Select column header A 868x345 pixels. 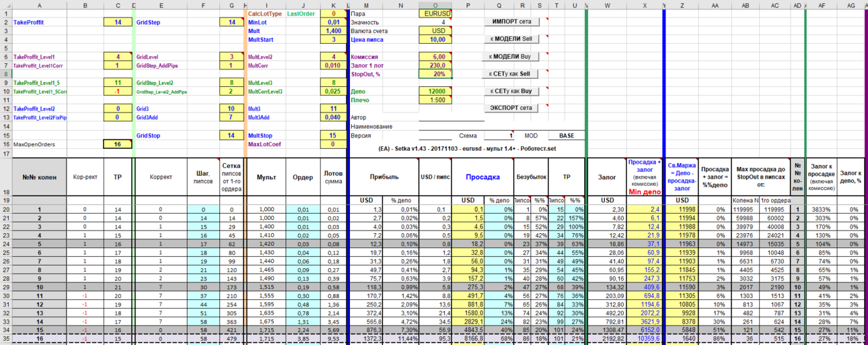40,5
